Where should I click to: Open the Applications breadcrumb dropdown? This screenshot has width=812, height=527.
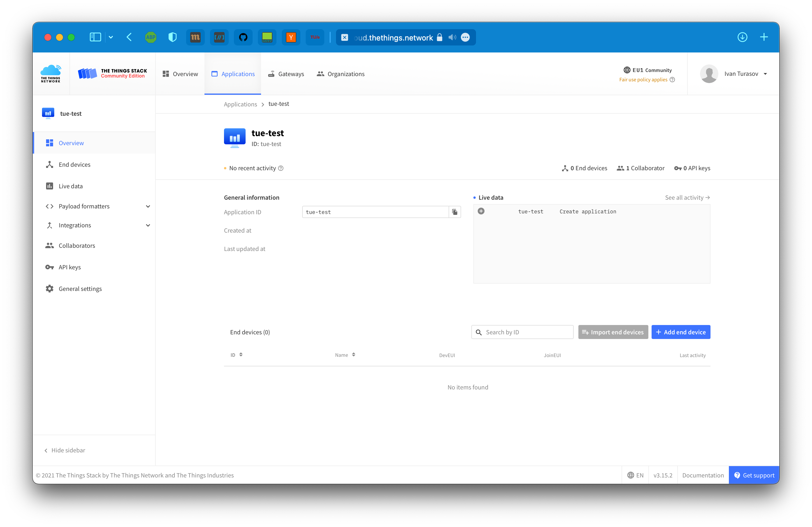[240, 103]
